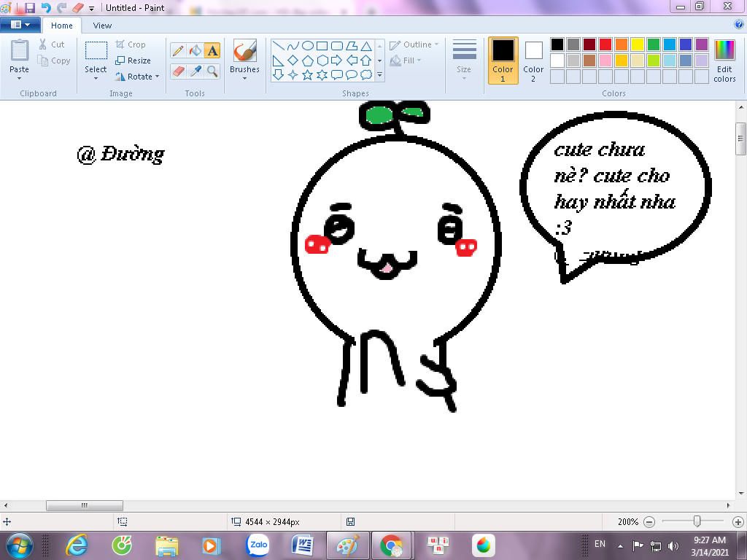Open Paint Help question mark icon
The image size is (747, 560).
(x=739, y=25)
